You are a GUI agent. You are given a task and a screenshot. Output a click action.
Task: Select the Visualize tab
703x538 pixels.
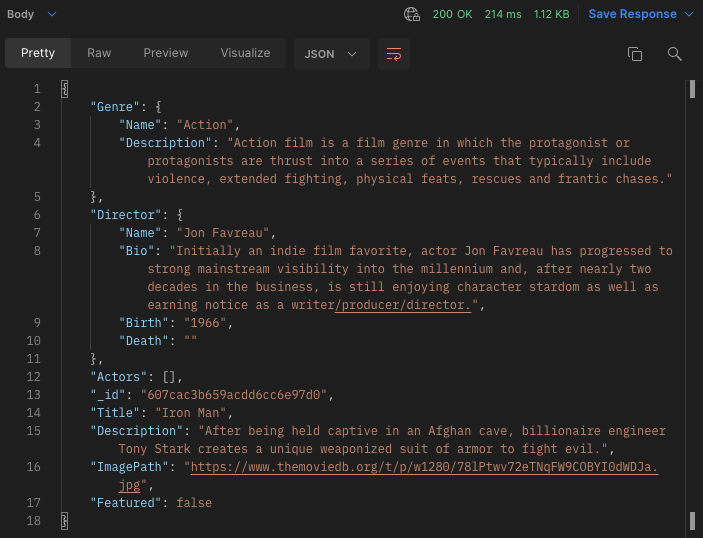[x=245, y=53]
